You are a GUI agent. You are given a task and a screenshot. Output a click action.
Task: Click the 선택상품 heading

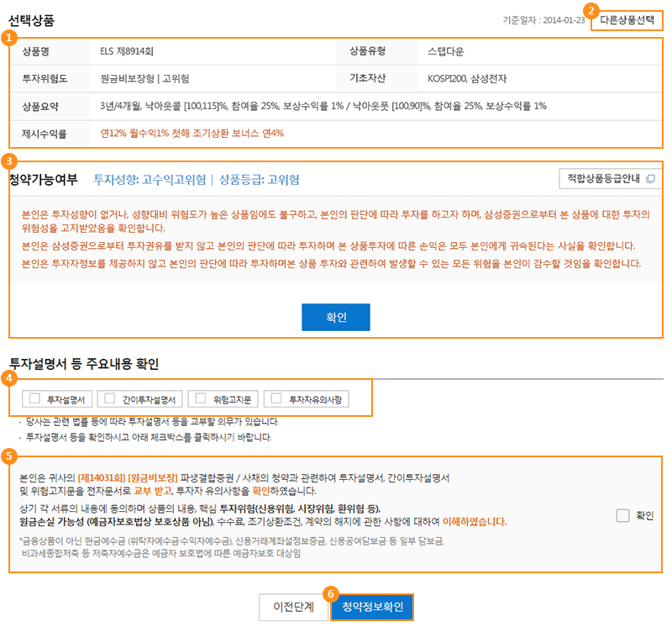[31, 20]
